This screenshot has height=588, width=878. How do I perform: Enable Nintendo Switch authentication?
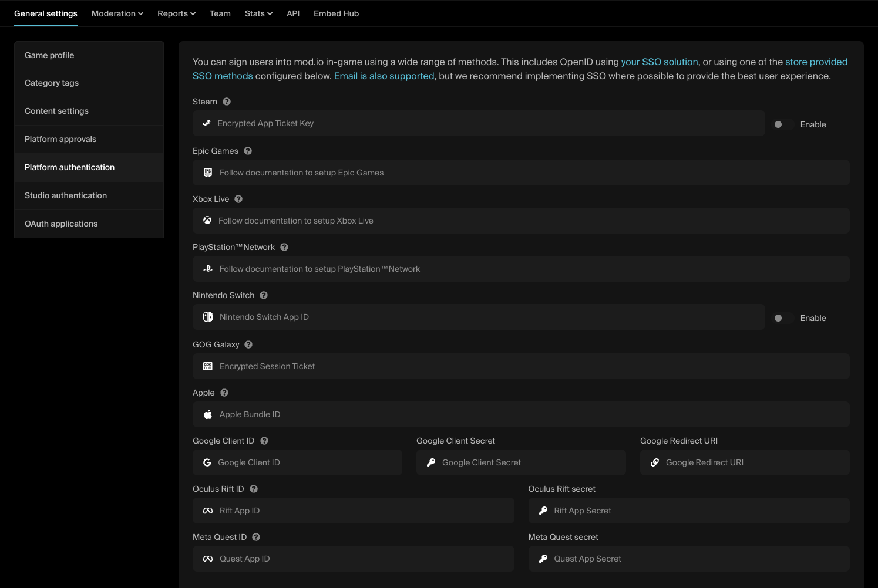782,317
